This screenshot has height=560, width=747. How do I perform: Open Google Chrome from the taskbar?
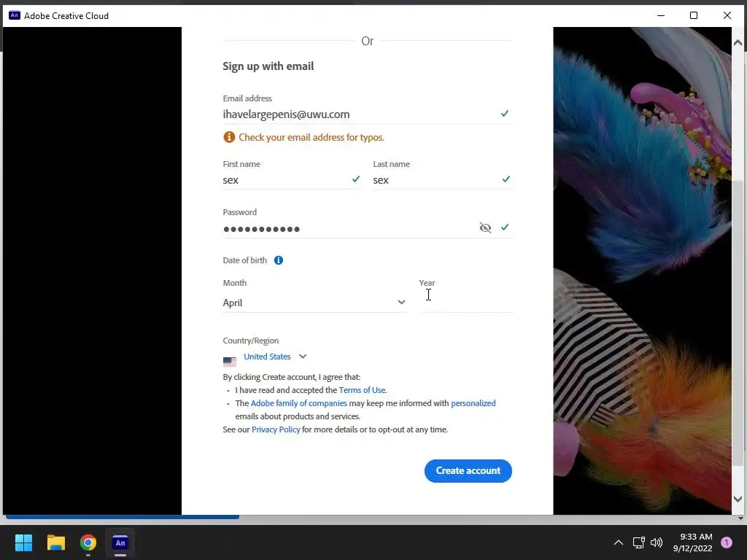[88, 542]
